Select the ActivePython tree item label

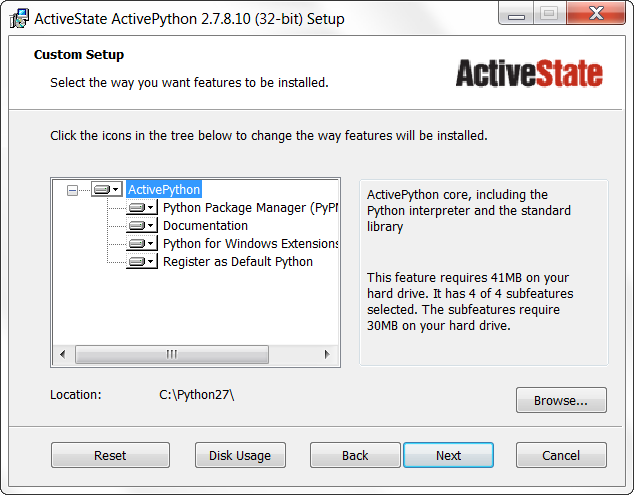[x=164, y=189]
